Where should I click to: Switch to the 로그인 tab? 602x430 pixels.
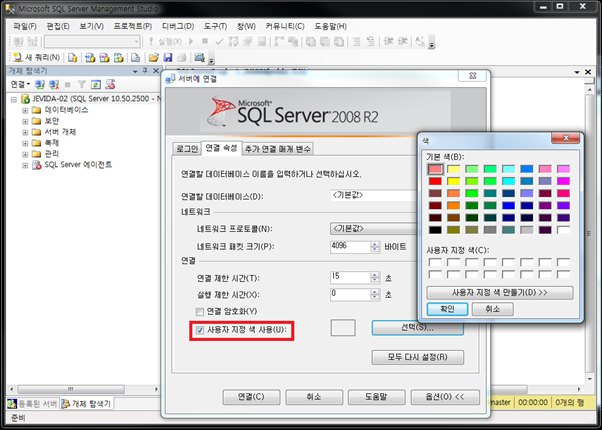187,149
